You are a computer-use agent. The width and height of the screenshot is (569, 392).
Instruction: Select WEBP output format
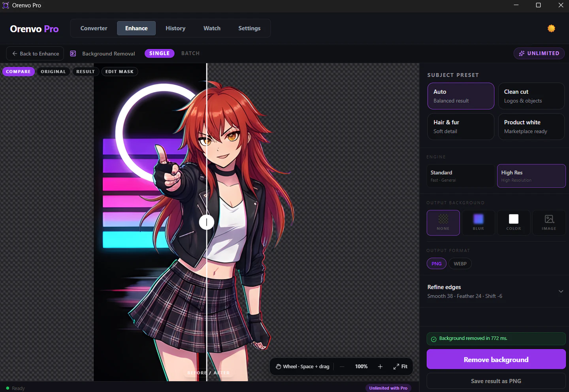pos(460,264)
